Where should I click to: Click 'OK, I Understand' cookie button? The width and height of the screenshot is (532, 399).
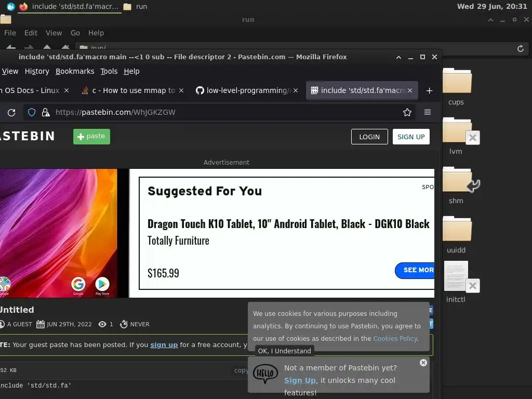pyautogui.click(x=284, y=351)
